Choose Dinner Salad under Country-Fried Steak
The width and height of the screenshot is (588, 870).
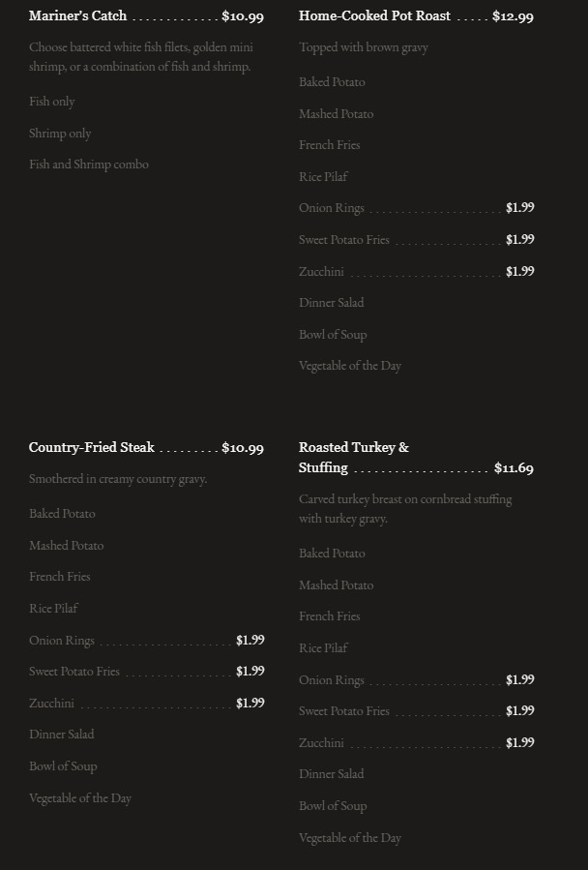tap(62, 735)
